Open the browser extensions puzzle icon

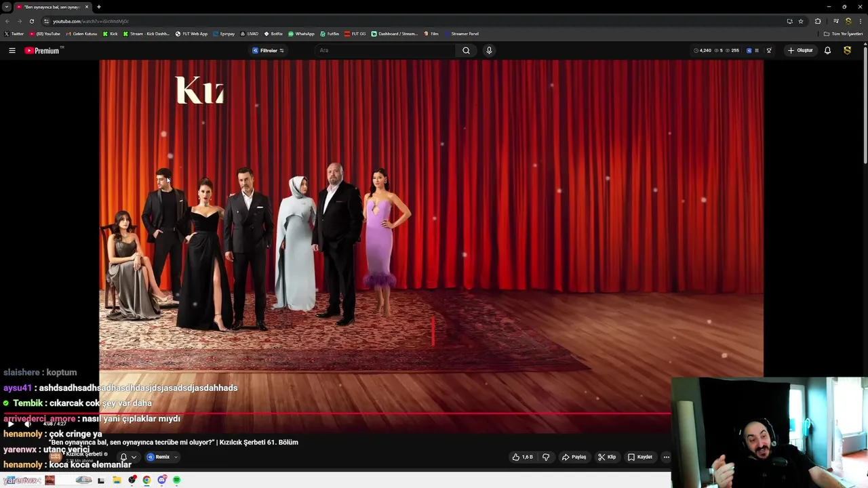click(818, 21)
